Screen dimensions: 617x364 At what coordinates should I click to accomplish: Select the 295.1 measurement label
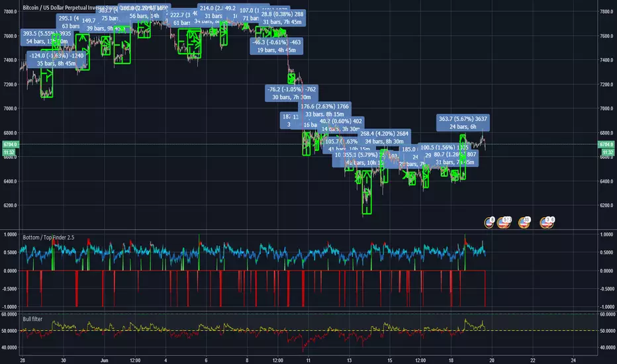click(x=69, y=22)
